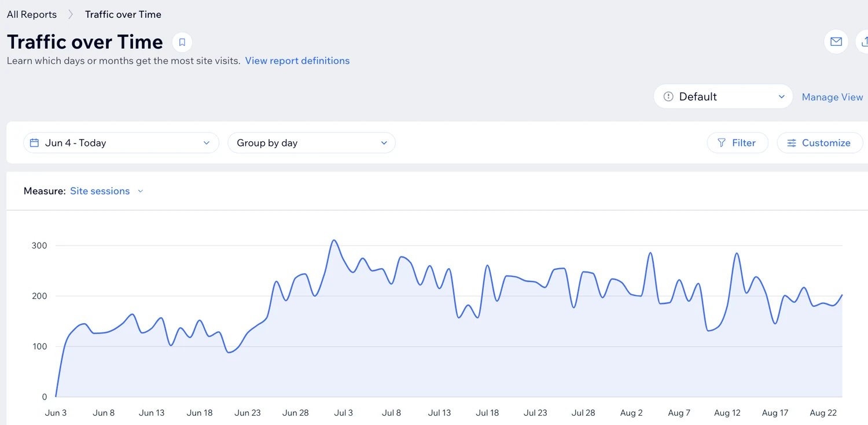Open the Jun 4 - Today date dropdown
868x425 pixels.
122,143
